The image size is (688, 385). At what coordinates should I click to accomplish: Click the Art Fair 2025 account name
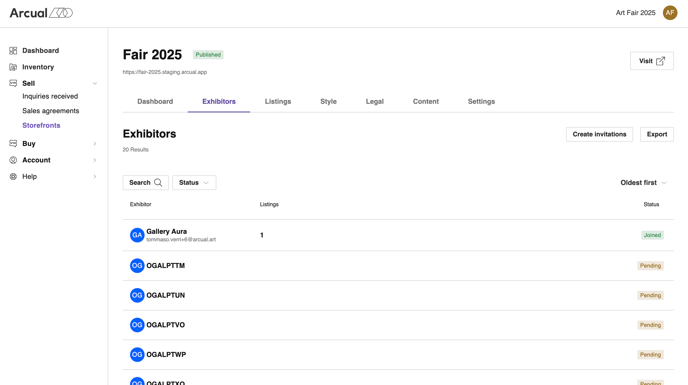[x=635, y=13]
